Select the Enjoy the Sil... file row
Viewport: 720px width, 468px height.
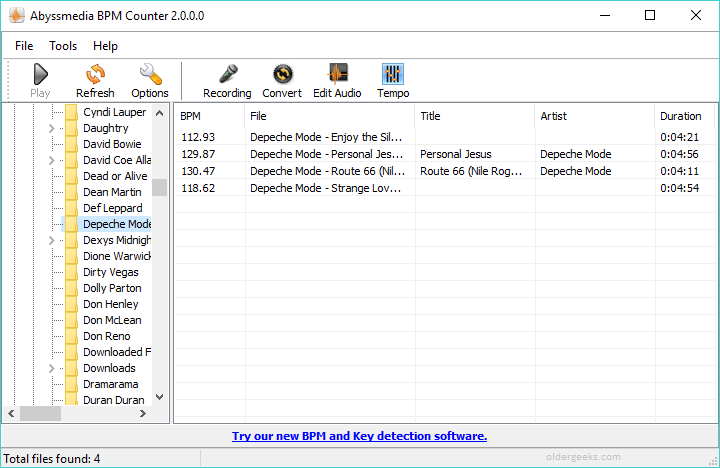pos(444,137)
